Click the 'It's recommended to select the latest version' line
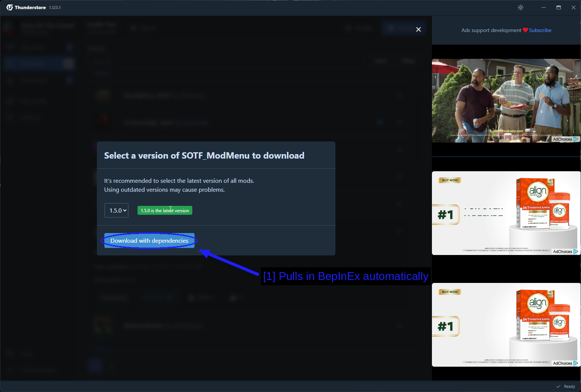 point(179,181)
